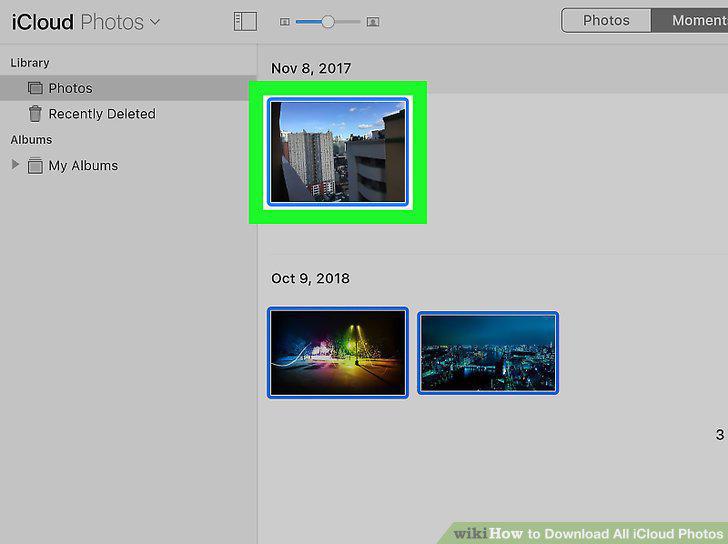
Task: Click the iCloud Photos title text
Action: (x=78, y=22)
